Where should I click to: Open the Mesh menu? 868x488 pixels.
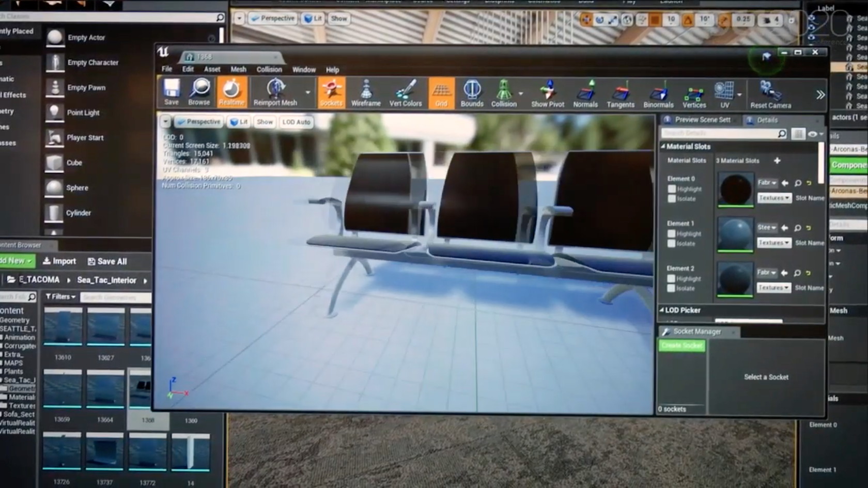tap(238, 69)
